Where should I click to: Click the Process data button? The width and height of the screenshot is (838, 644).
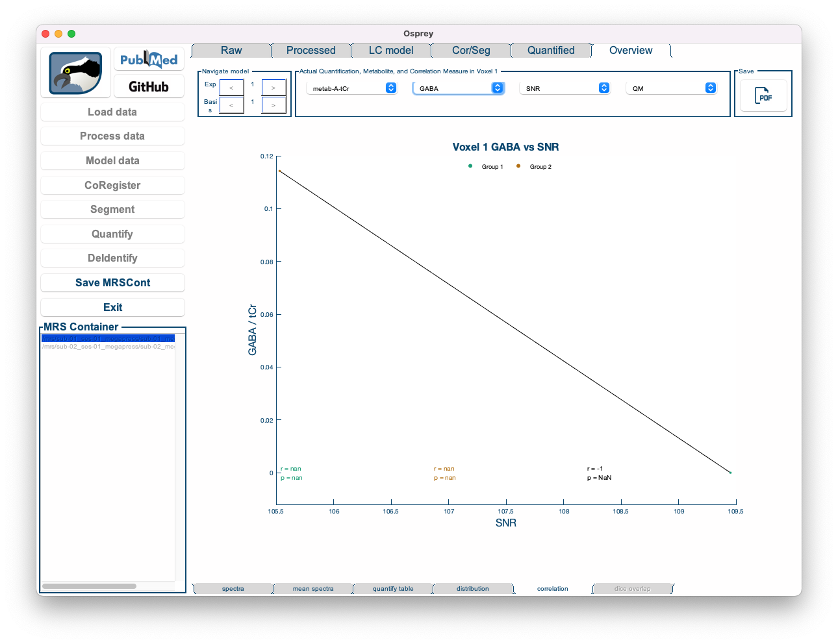[x=112, y=136]
